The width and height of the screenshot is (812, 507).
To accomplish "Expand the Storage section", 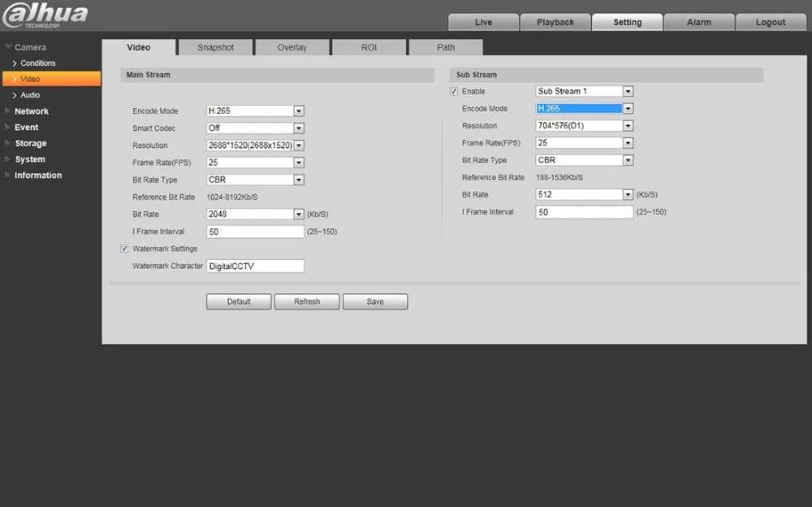I will [x=30, y=143].
